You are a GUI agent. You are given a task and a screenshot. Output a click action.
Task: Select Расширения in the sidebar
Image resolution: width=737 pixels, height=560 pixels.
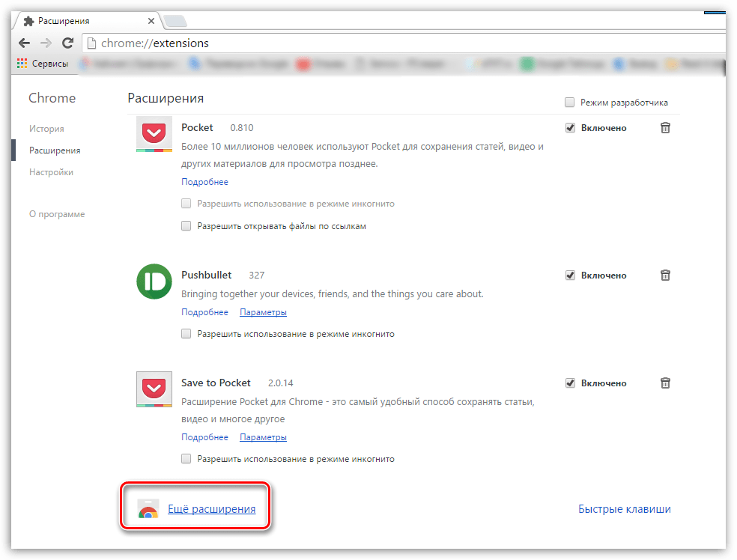coord(55,150)
